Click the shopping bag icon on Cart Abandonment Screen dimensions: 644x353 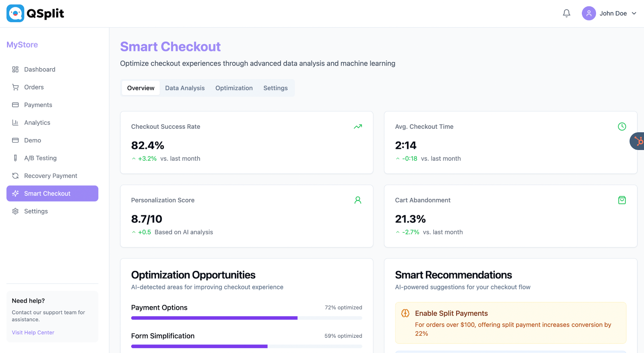click(x=622, y=200)
